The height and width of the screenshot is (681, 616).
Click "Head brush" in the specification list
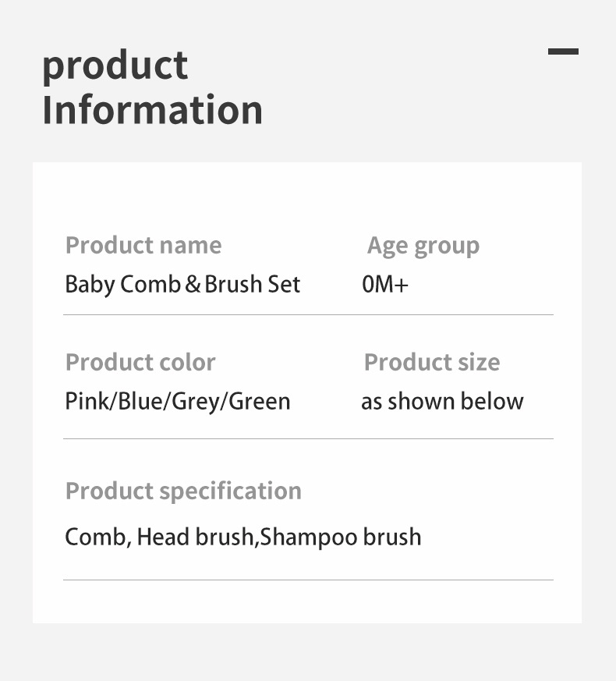point(195,537)
